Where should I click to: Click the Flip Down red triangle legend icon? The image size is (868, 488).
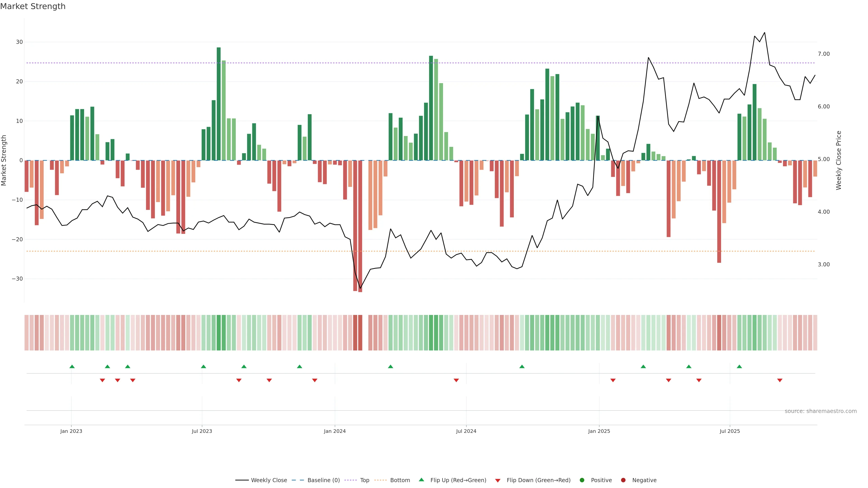[498, 481]
